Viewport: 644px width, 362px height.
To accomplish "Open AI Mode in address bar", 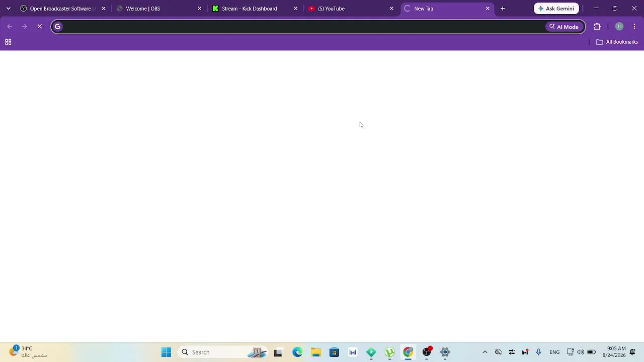I will click(564, 27).
